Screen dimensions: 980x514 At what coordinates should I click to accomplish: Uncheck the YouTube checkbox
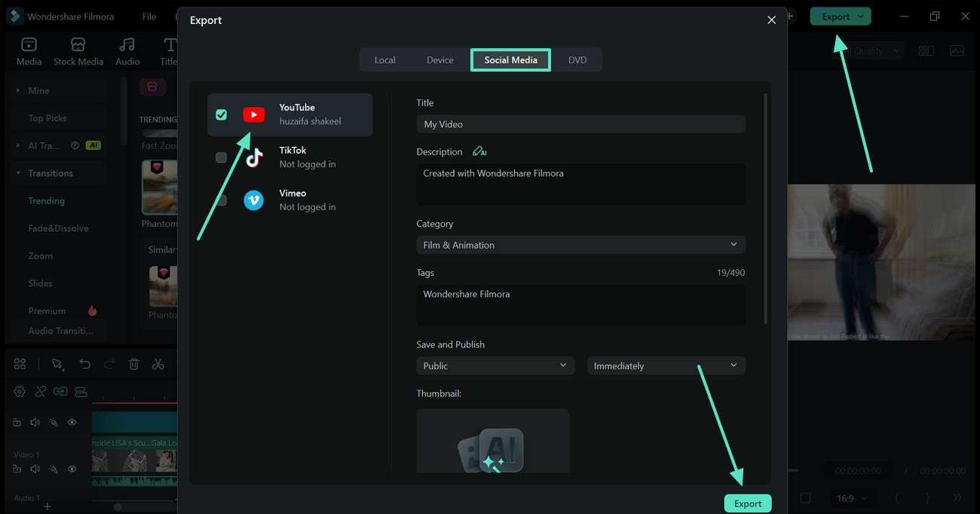point(221,115)
